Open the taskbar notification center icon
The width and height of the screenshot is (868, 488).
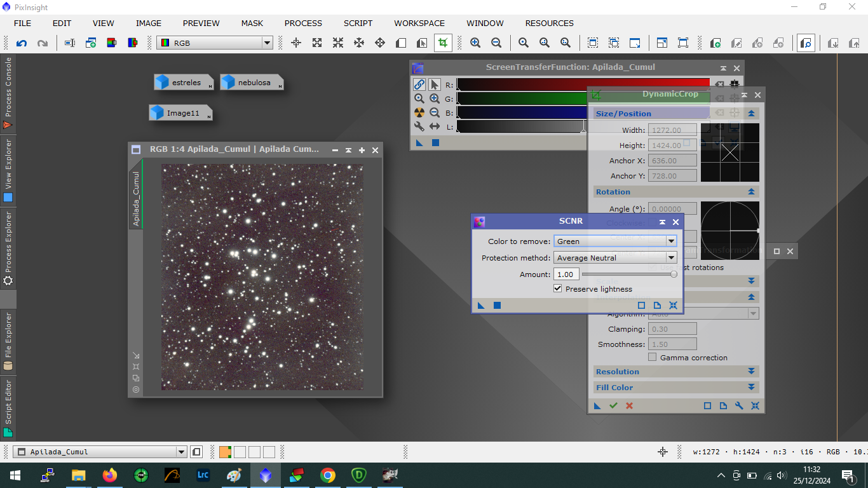(x=848, y=475)
